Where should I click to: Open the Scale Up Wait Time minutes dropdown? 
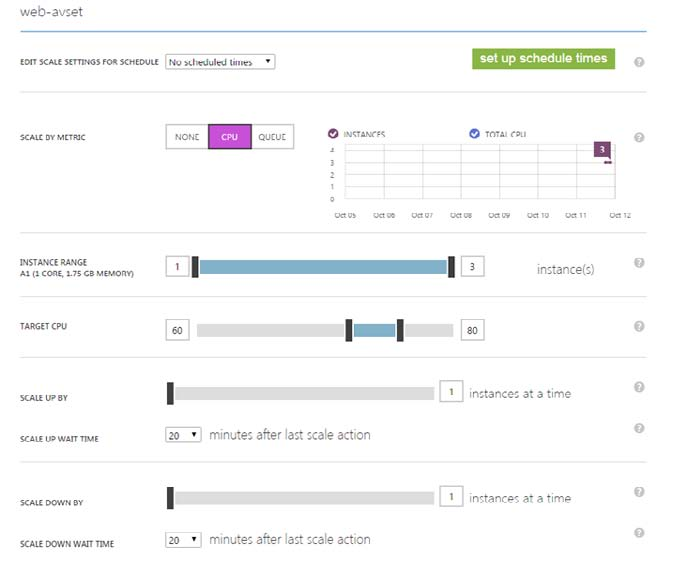click(183, 435)
